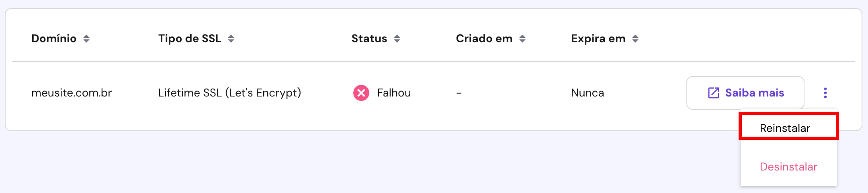This screenshot has height=193, width=868.
Task: Open the three-dot options menu
Action: (x=825, y=93)
